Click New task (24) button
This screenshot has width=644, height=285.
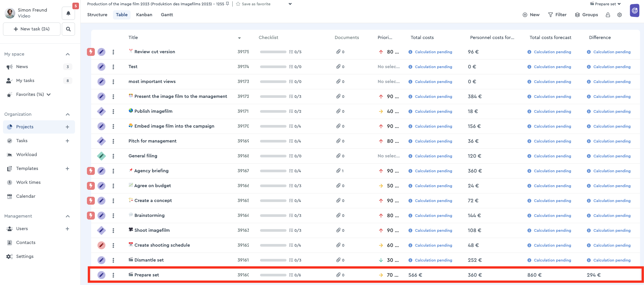coord(32,29)
